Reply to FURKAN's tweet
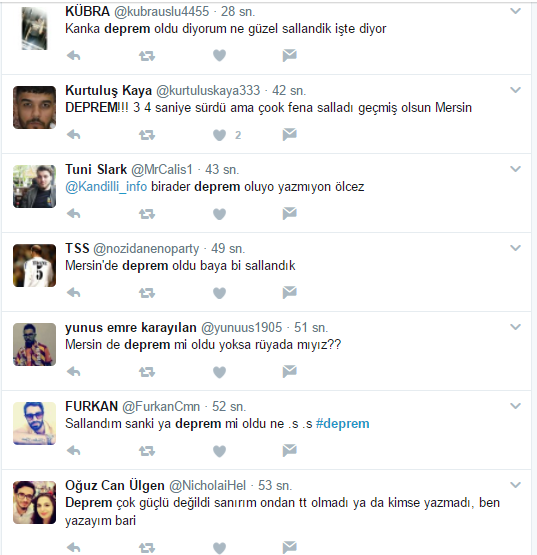The image size is (537, 555). point(74,451)
